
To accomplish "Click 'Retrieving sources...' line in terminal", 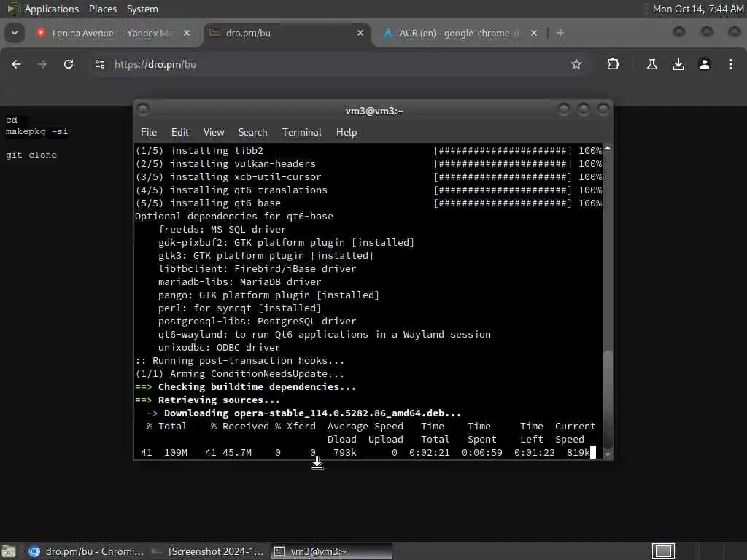I will click(219, 400).
